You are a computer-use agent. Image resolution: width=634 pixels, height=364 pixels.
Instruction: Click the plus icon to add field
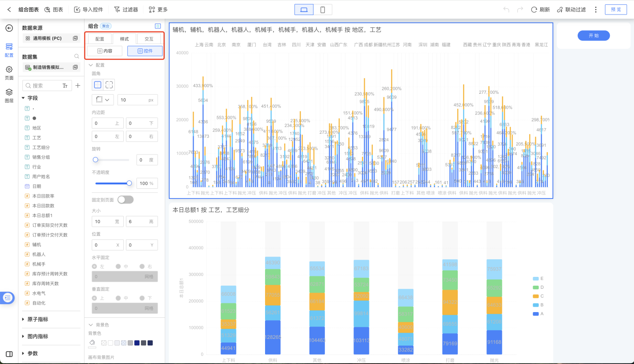(x=78, y=85)
